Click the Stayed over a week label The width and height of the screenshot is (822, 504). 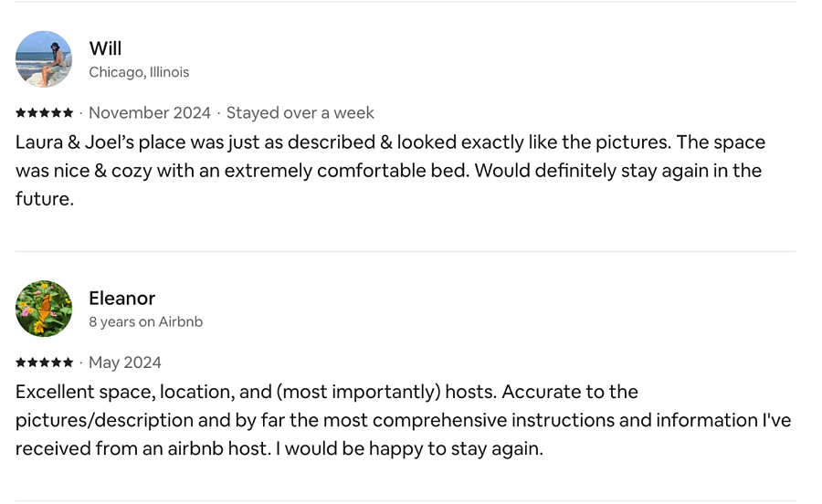click(x=300, y=112)
